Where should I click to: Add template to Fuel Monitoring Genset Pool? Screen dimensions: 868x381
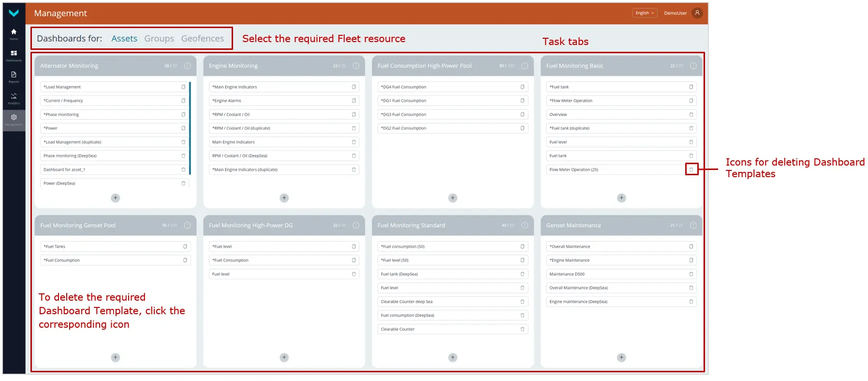tap(116, 358)
